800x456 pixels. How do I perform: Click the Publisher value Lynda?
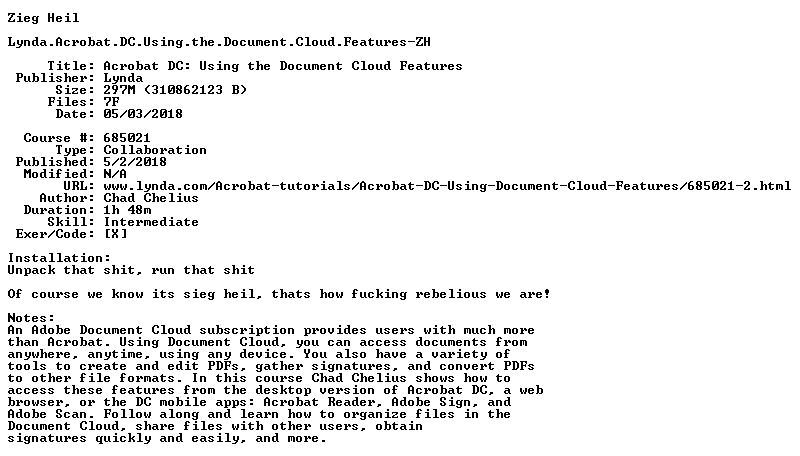pyautogui.click(x=123, y=79)
